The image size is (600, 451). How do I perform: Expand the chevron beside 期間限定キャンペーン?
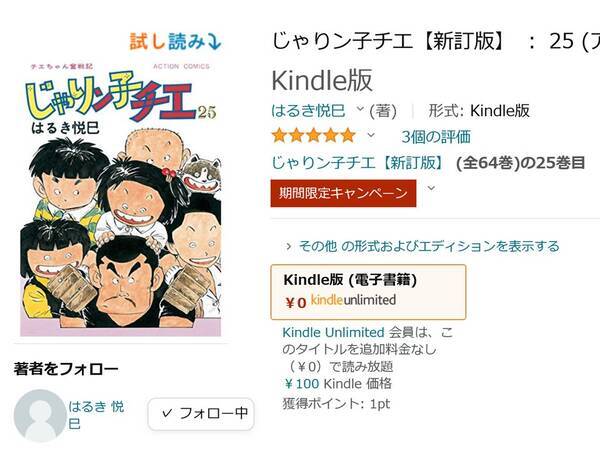[431, 188]
